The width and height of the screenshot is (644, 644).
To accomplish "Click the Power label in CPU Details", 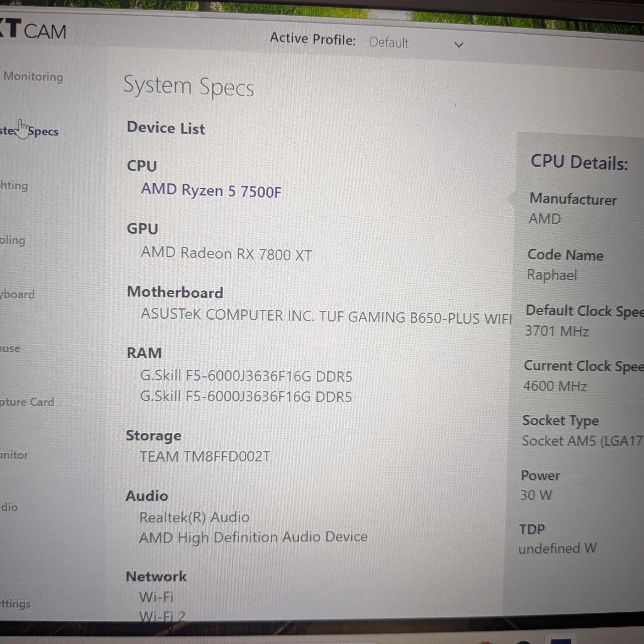I will (x=540, y=476).
